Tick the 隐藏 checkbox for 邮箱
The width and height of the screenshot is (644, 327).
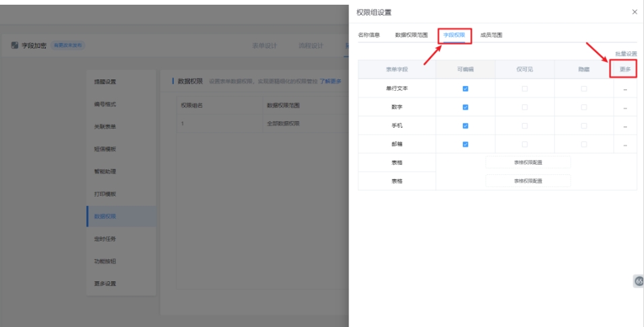coord(584,143)
